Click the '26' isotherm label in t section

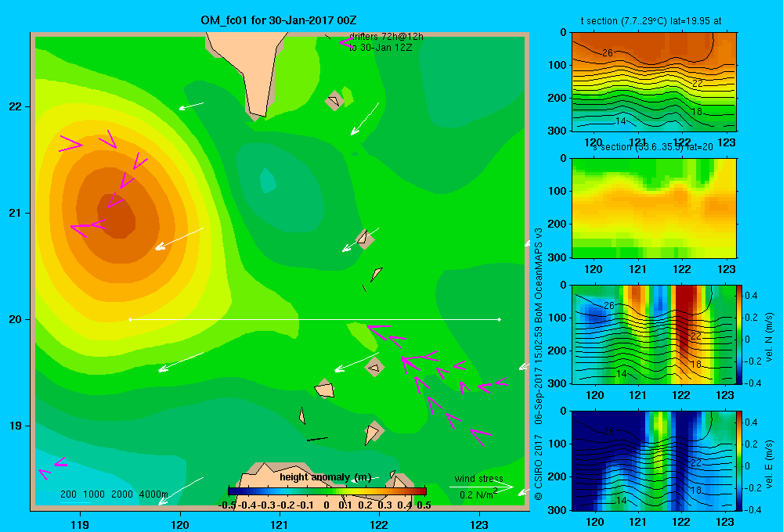[x=608, y=53]
